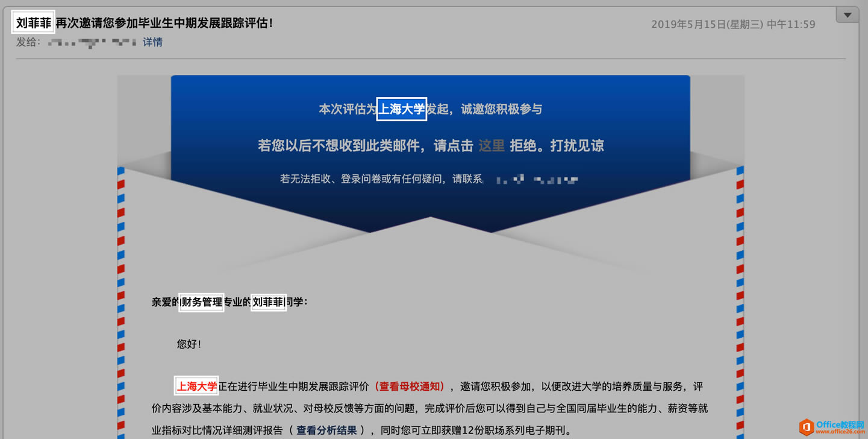Screen dimensions: 868x439
Task: Click 这里 to refuse future emails
Action: coord(492,145)
